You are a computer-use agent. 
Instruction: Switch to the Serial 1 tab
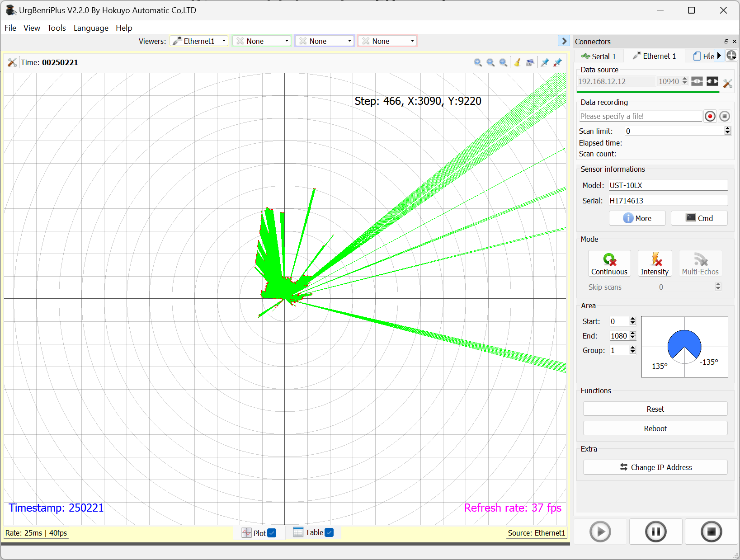click(599, 56)
